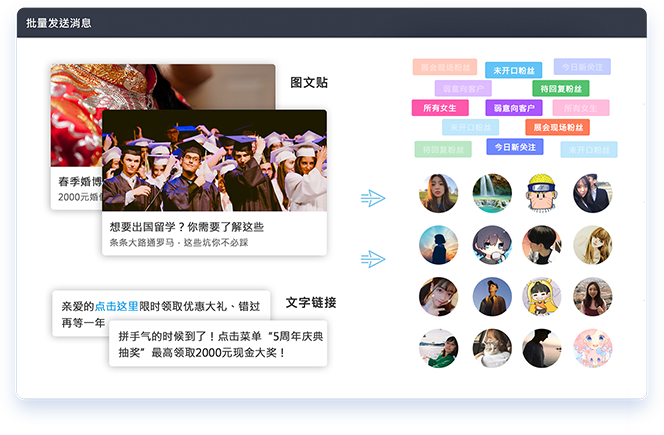Image resolution: width=664 pixels, height=435 pixels.
Task: Click the 5周年庆典抽奖 text message card
Action: pos(218,343)
